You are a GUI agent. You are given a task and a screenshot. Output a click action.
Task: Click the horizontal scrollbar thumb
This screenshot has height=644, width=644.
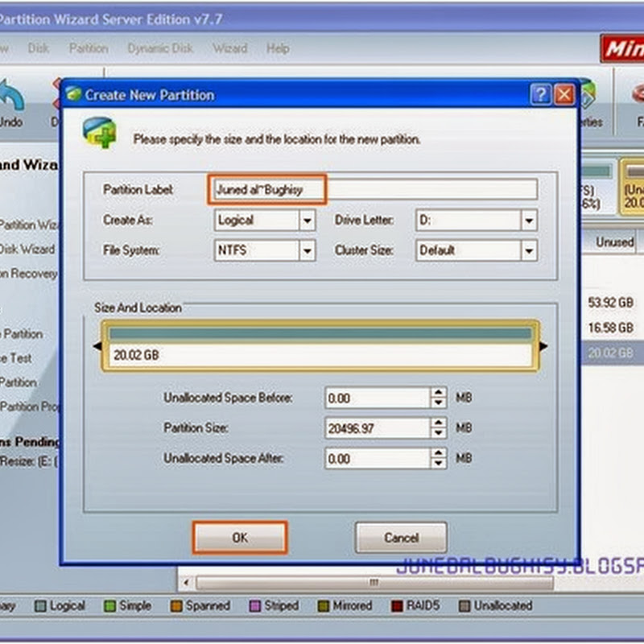pyautogui.click(x=374, y=582)
